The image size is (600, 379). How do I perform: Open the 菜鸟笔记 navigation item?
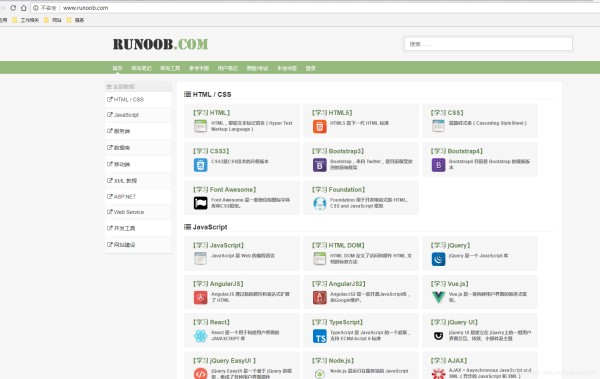point(141,68)
